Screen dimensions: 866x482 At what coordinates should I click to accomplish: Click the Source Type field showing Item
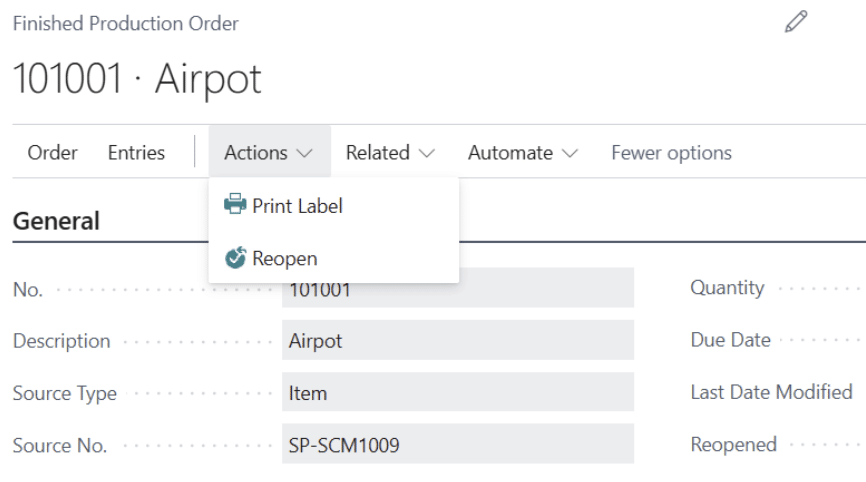click(x=457, y=393)
